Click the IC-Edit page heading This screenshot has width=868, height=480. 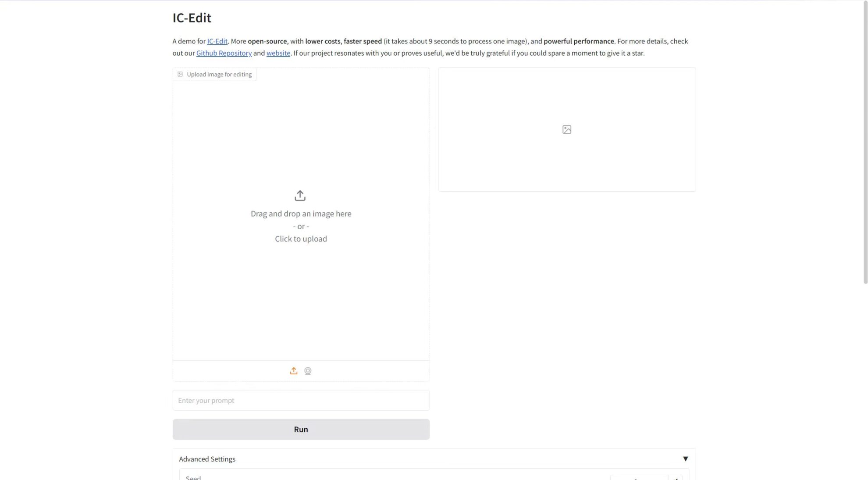pos(192,18)
